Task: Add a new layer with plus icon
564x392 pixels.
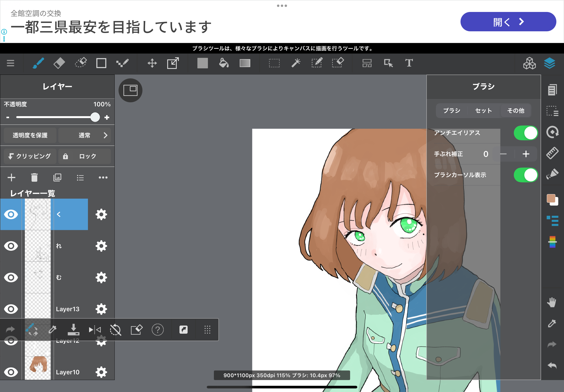Action: 11,178
